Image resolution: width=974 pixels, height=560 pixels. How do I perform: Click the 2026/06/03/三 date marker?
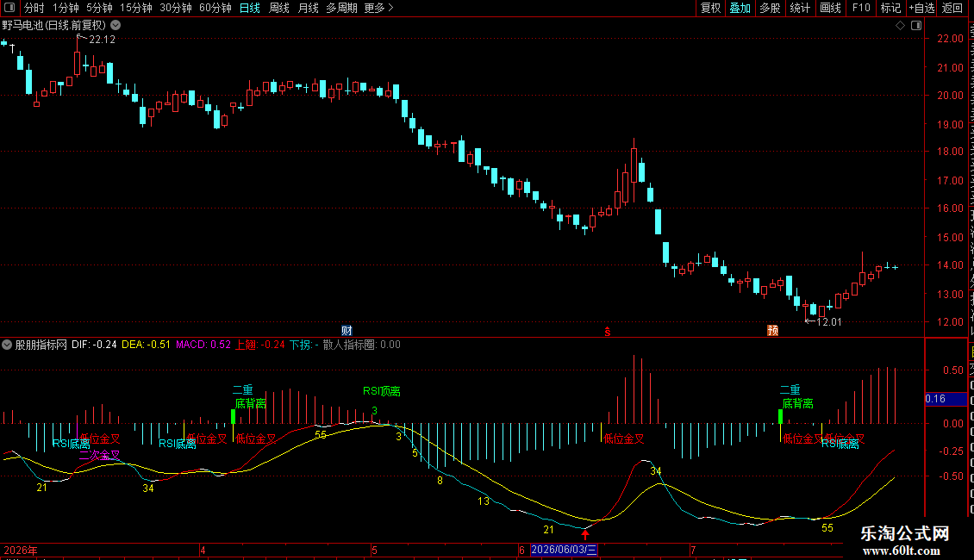[564, 550]
